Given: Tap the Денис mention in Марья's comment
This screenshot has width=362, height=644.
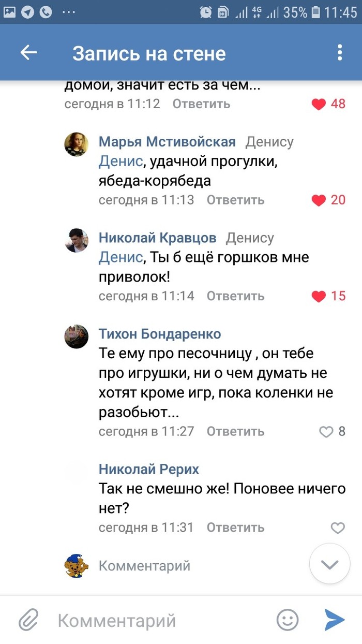Looking at the screenshot, I should pos(120,162).
